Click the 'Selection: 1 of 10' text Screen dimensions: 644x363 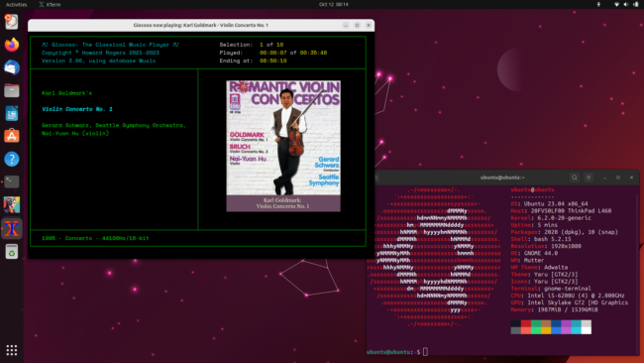point(252,45)
